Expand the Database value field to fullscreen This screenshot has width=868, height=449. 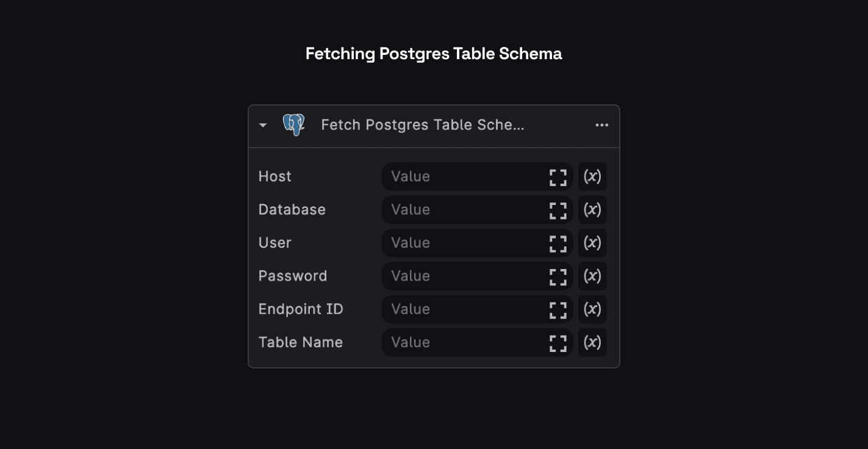point(557,210)
